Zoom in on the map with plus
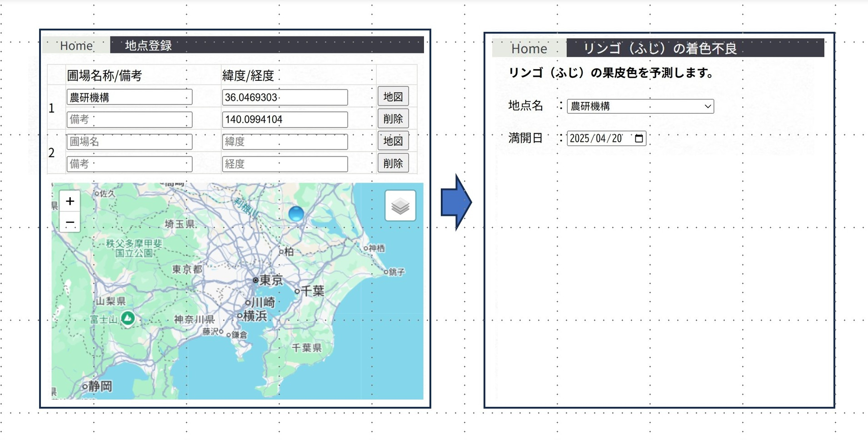The height and width of the screenshot is (440, 868). [70, 201]
